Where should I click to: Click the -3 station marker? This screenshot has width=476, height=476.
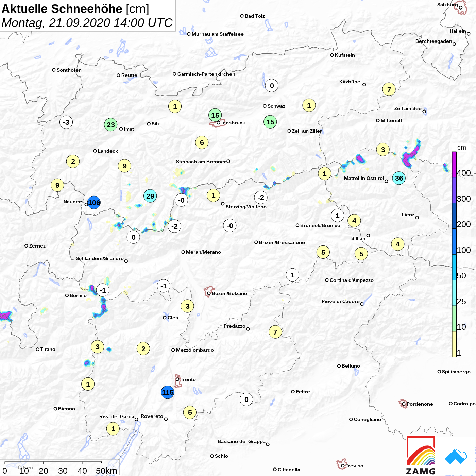tap(66, 122)
